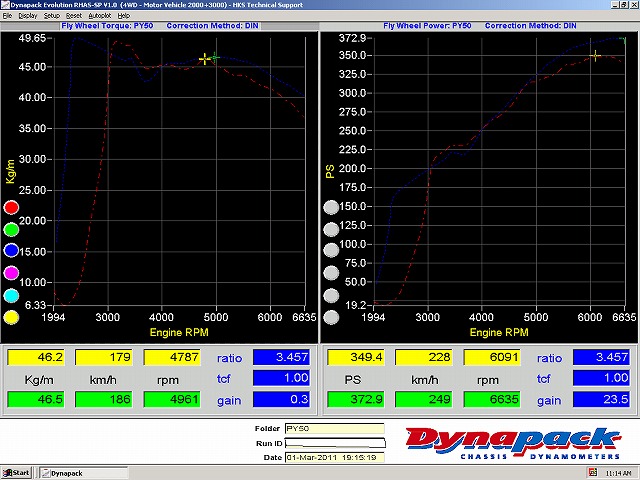This screenshot has width=640, height=480.
Task: Open the File menu
Action: click(7, 16)
